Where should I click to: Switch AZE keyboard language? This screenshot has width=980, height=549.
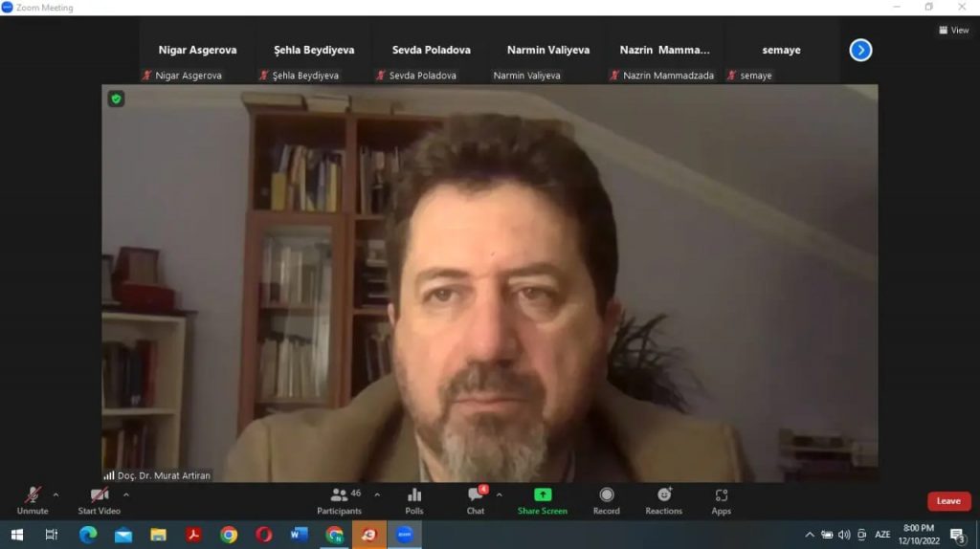pos(882,535)
